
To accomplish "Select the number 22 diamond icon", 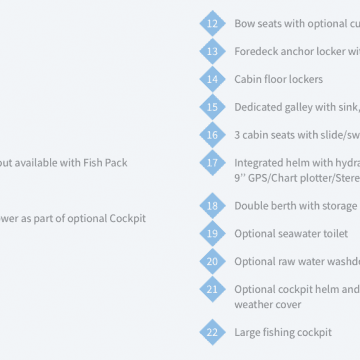I will point(212,332).
